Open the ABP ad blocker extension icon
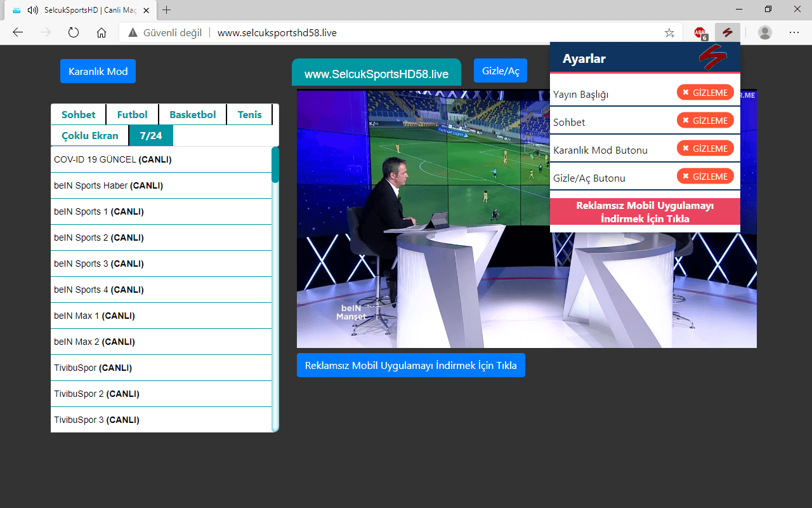This screenshot has width=812, height=508. point(700,33)
